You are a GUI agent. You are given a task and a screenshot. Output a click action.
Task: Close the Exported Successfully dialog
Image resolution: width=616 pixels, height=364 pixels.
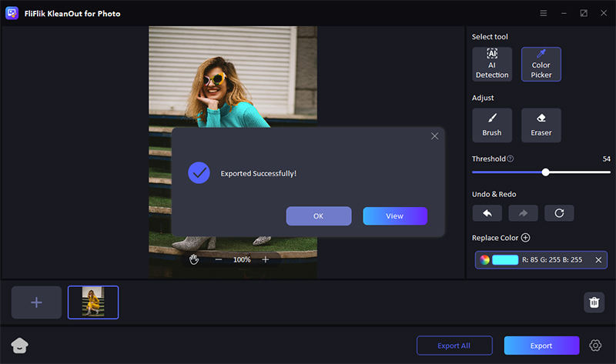pos(434,136)
